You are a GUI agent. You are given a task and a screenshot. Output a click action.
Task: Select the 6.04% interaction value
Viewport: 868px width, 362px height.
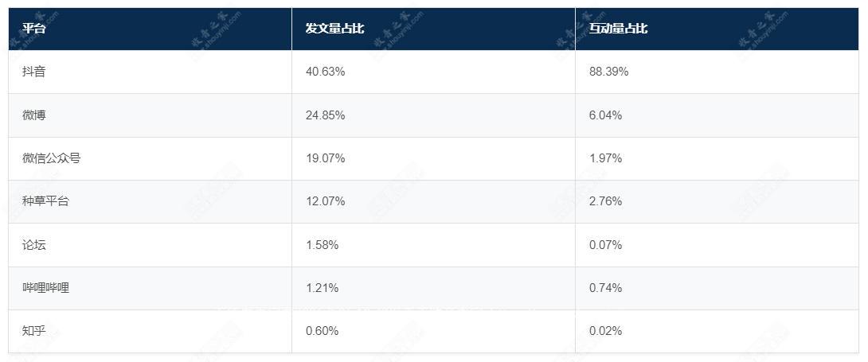coord(605,115)
